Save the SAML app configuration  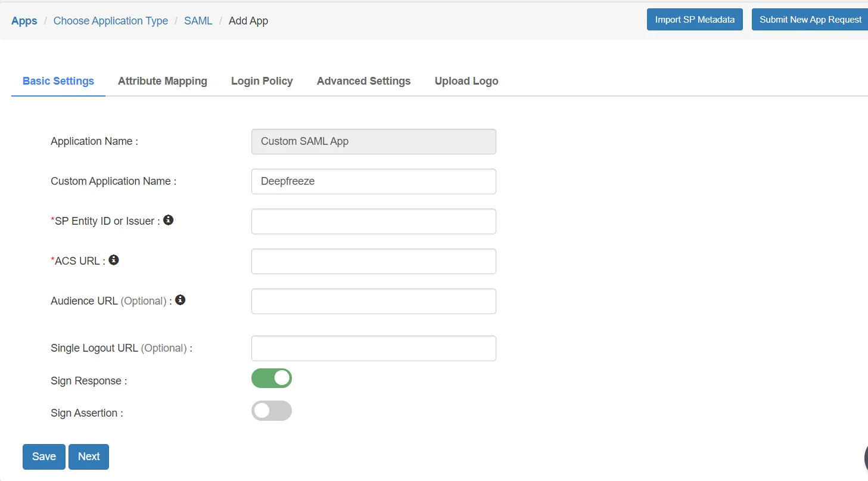click(43, 456)
